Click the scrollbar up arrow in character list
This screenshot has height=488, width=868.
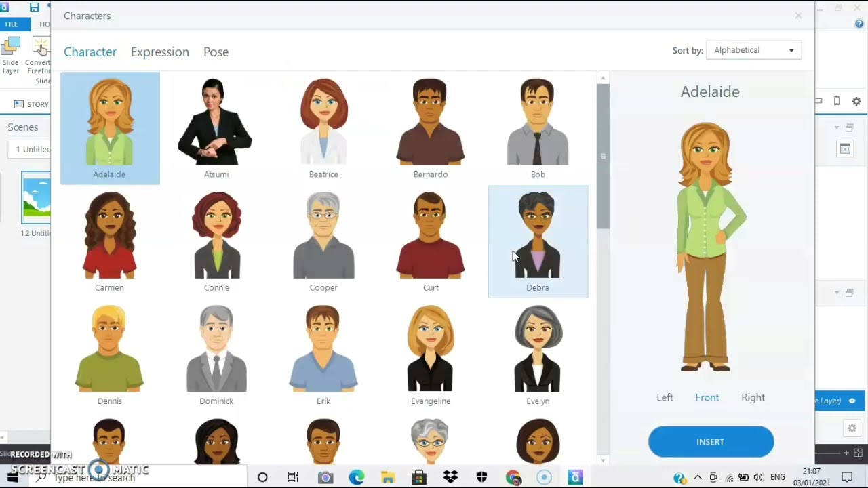click(x=603, y=78)
